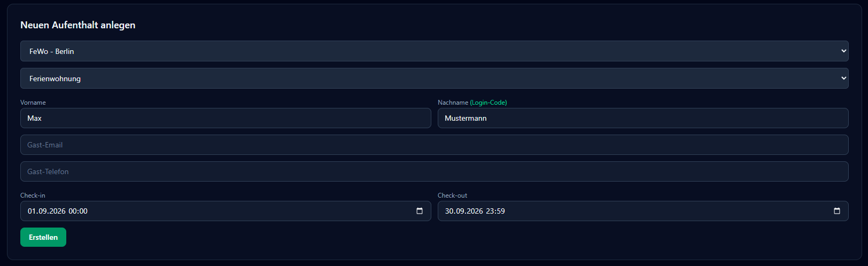Open the Check-in calendar picker icon

pyautogui.click(x=420, y=211)
